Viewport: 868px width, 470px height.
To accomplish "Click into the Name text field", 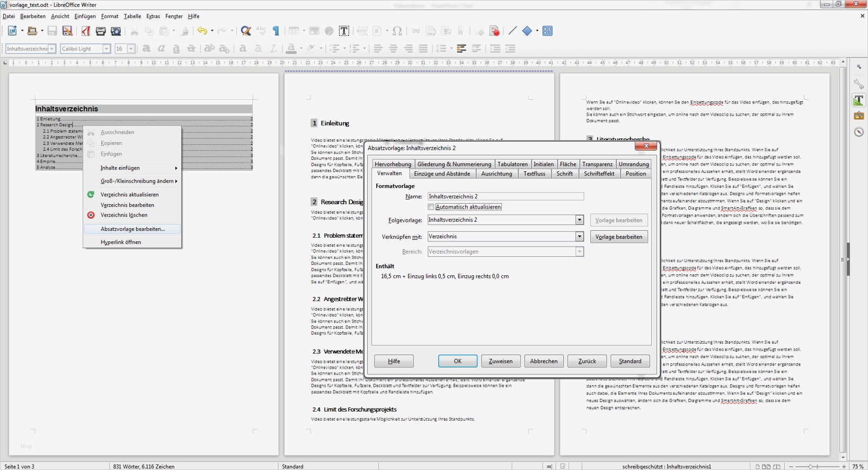I will 505,196.
